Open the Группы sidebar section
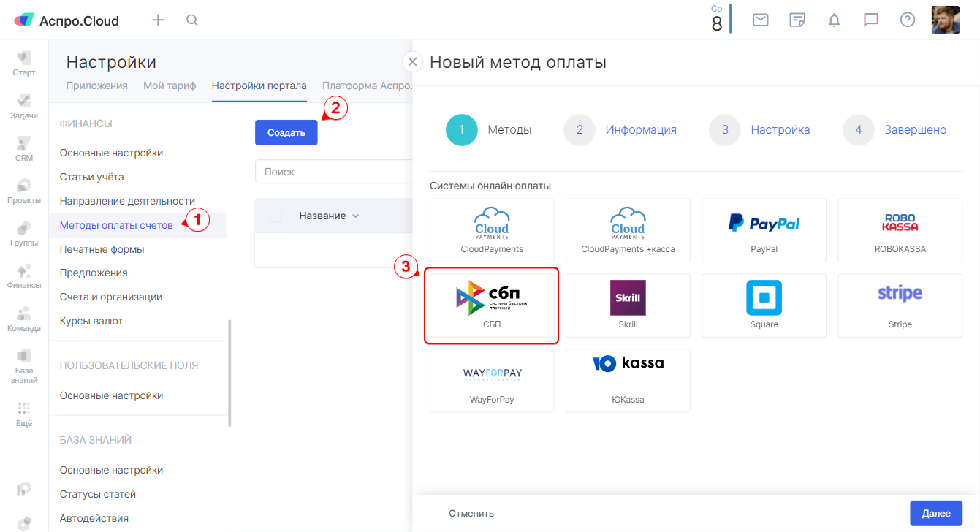Image resolution: width=980 pixels, height=532 pixels. [24, 234]
